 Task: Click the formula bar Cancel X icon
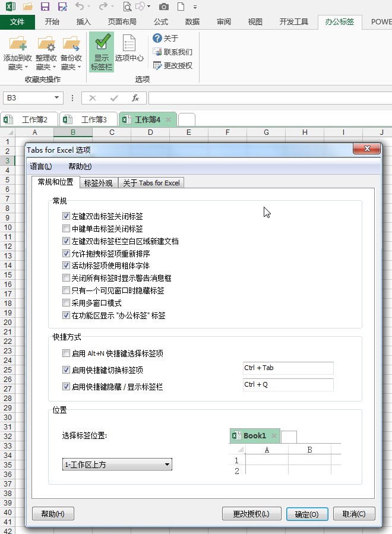click(92, 98)
